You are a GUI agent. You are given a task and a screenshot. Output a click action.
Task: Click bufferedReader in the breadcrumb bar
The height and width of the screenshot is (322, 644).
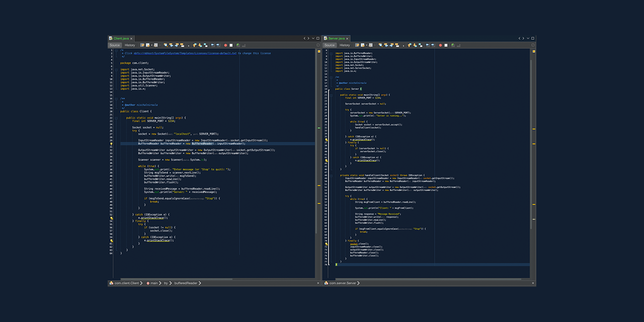[x=186, y=283]
